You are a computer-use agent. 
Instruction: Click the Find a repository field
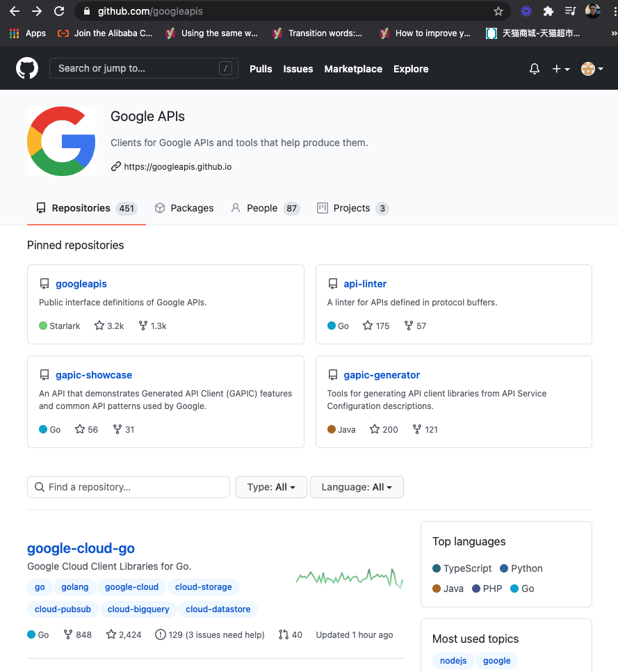[x=129, y=487]
